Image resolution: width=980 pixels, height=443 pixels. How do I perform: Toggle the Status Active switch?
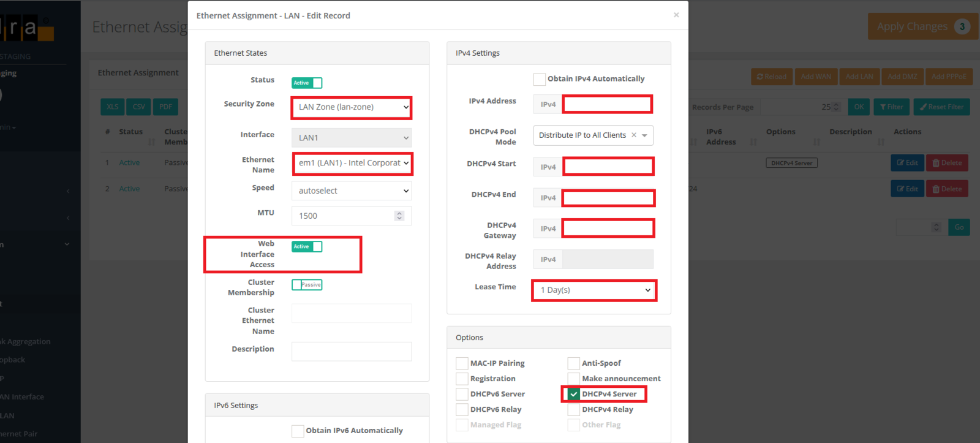[x=307, y=83]
